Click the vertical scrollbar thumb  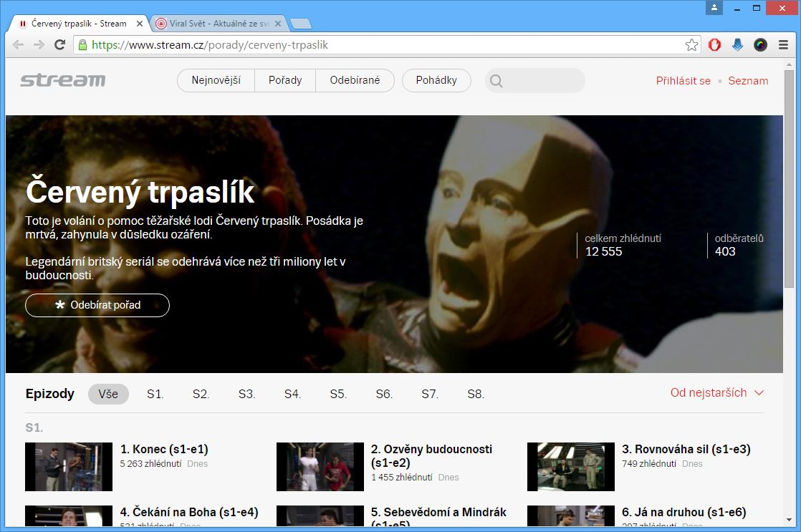(x=790, y=179)
